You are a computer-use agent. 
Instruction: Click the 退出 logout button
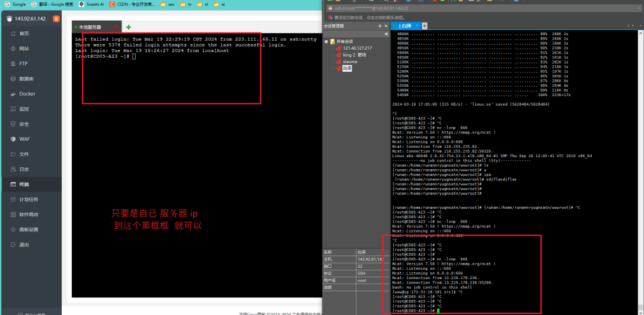coord(24,245)
